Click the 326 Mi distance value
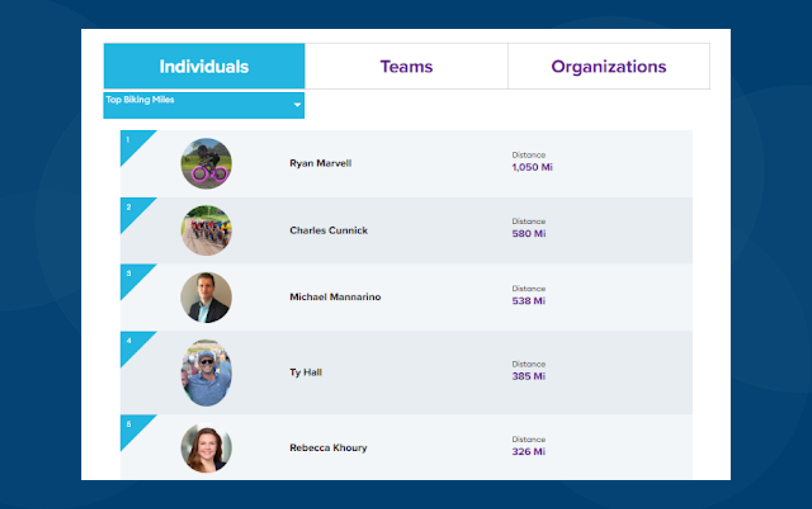Screen dimensions: 812x509 point(528,452)
